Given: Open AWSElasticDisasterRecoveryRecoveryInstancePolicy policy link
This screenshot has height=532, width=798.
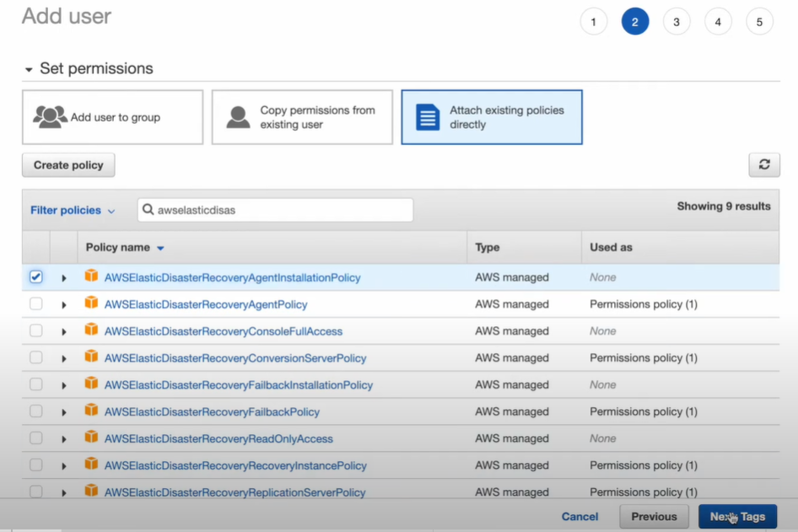Looking at the screenshot, I should click(x=235, y=465).
